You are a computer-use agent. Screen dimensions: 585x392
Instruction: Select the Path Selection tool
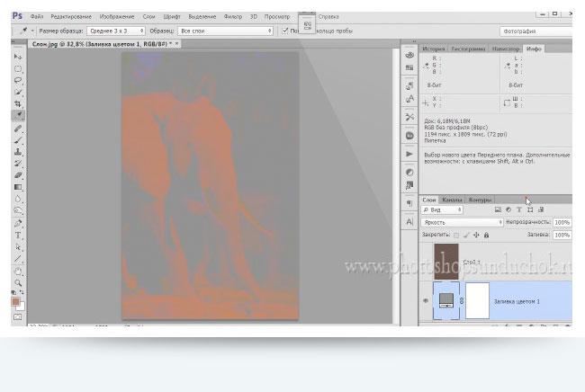[18, 246]
